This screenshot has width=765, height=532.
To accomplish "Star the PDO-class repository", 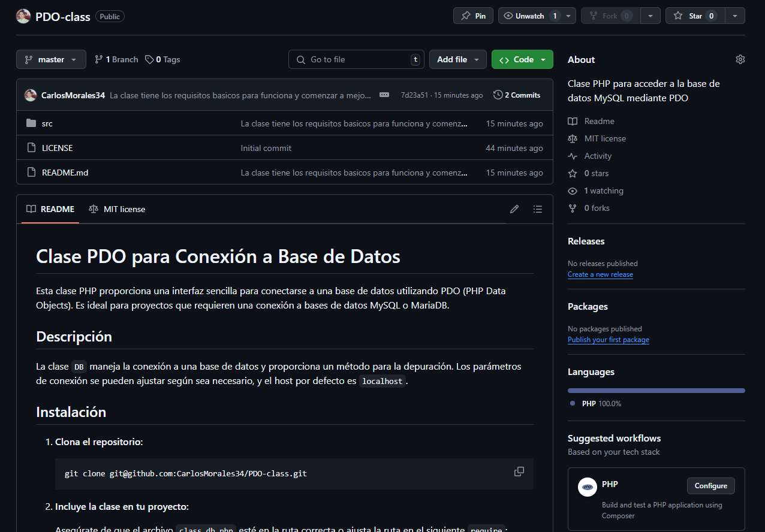I will pos(695,16).
